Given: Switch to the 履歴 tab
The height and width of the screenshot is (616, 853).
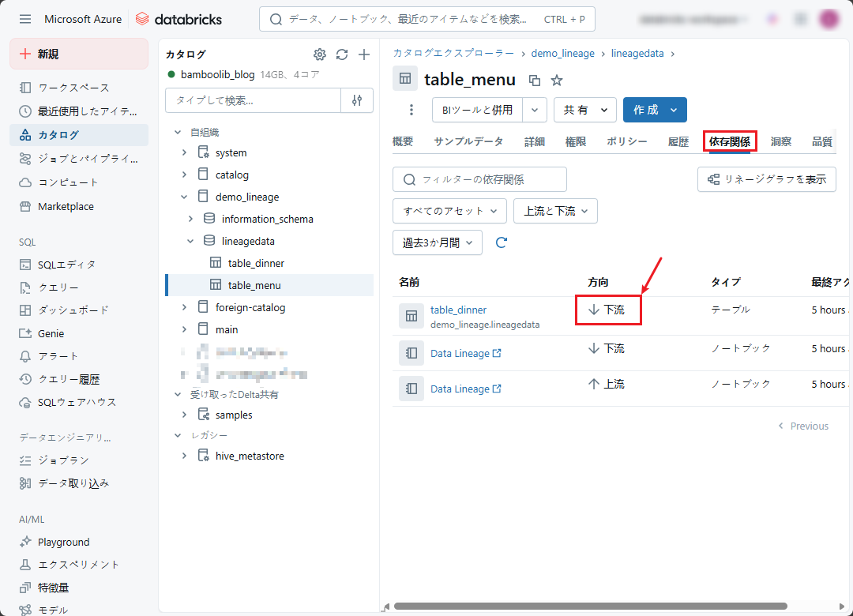Looking at the screenshot, I should 678,141.
